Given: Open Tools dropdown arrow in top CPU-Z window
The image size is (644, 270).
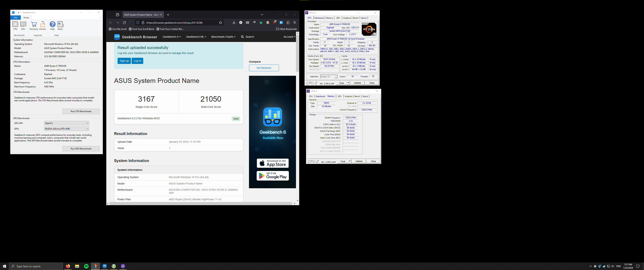Looking at the screenshot, I should 348,83.
